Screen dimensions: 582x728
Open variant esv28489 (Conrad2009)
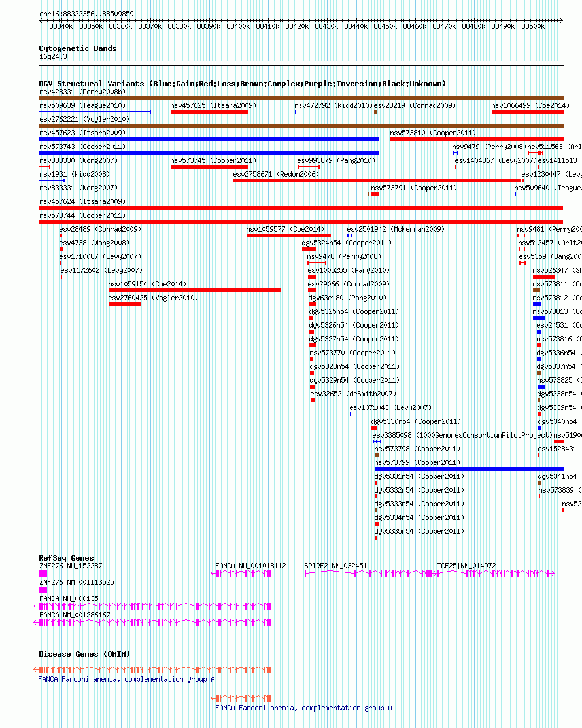100,230
